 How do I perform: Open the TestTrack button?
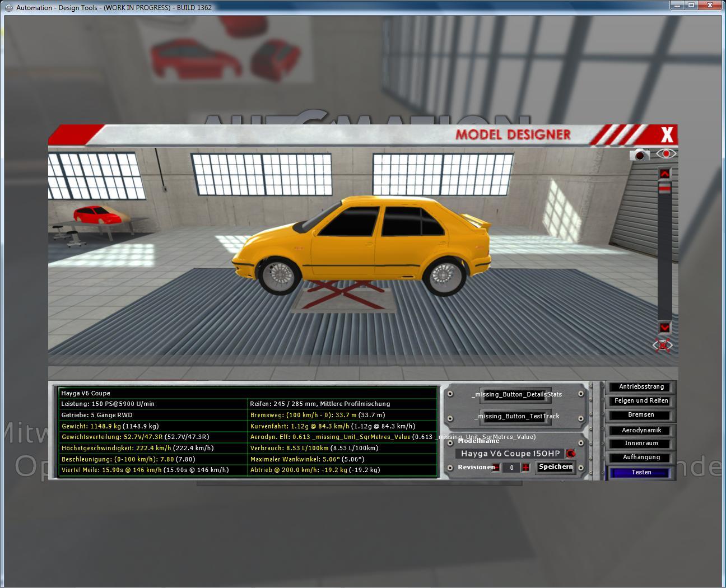[x=516, y=416]
